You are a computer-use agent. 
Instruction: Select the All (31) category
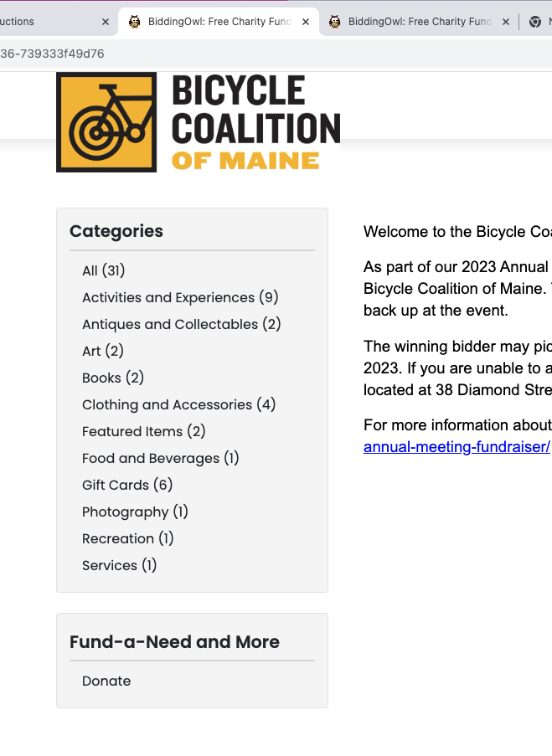pos(104,270)
